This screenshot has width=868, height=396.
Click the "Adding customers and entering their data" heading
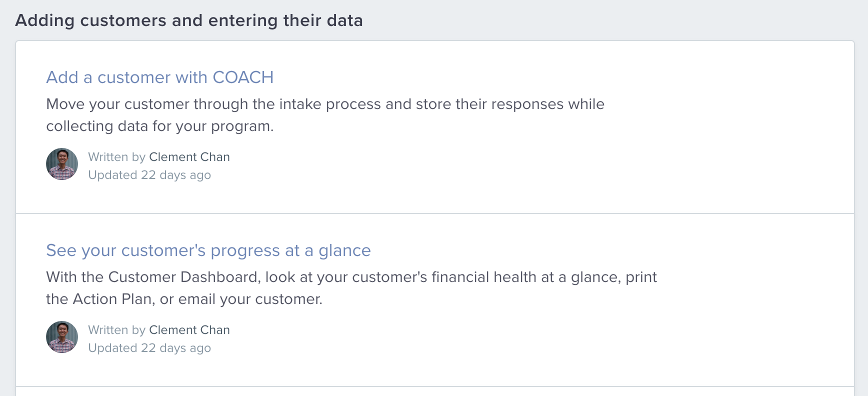(x=189, y=20)
